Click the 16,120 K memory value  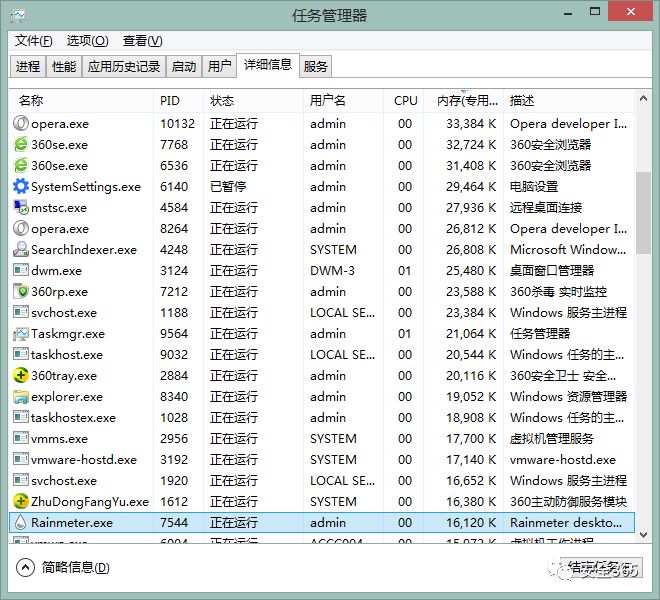(x=471, y=522)
